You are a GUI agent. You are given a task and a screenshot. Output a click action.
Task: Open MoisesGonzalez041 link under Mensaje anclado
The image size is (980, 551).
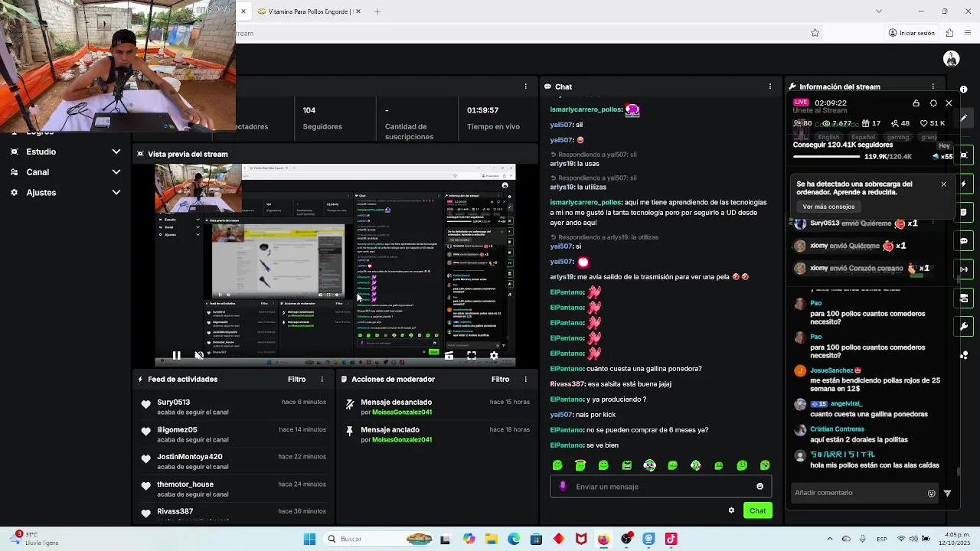[402, 440]
